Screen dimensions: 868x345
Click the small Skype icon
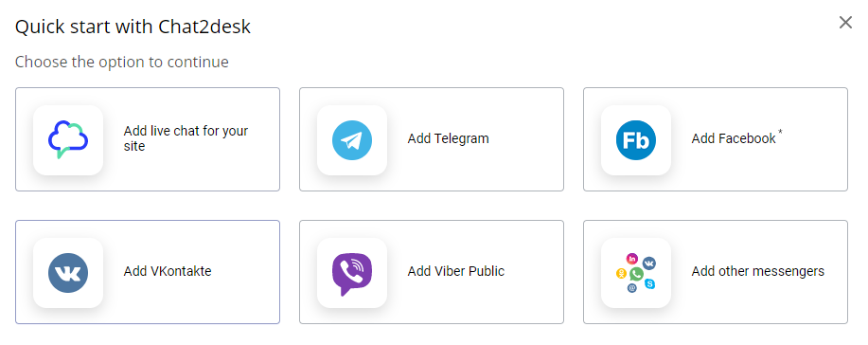[650, 283]
